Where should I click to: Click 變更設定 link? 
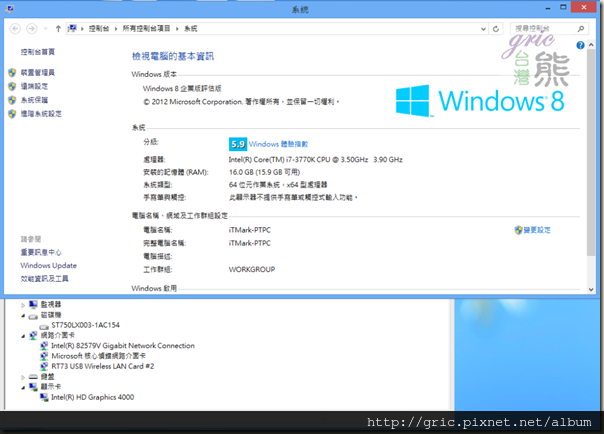click(x=537, y=230)
